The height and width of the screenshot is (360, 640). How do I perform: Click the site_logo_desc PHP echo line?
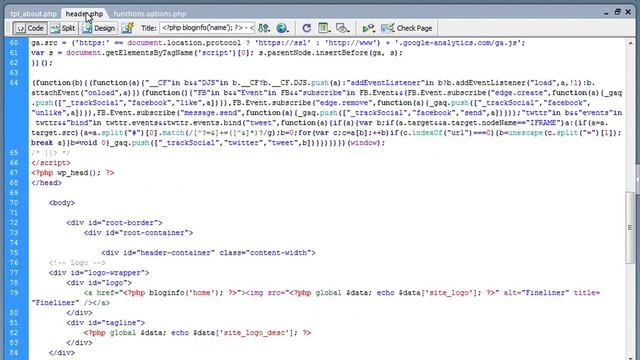tap(198, 333)
